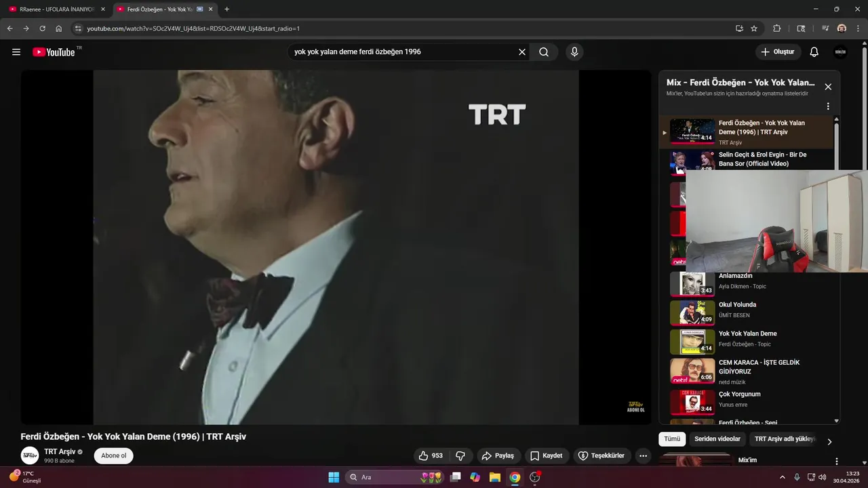
Task: Play Selin Geçit & Erol Evgin video
Action: pyautogui.click(x=746, y=163)
